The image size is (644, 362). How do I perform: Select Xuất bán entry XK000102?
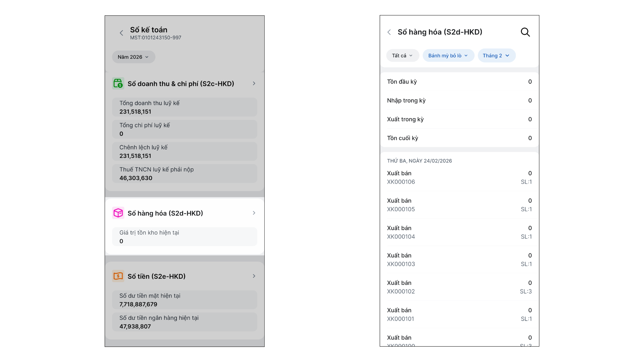tap(459, 287)
